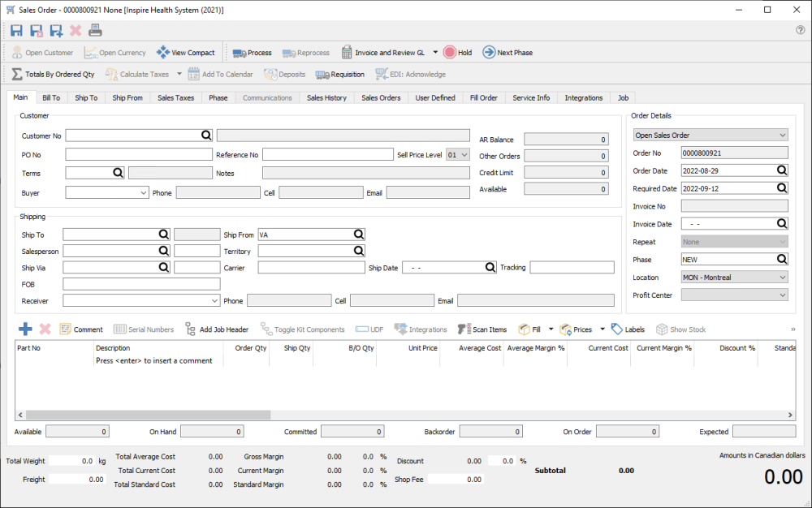Open Scan Items tool
This screenshot has width=812, height=508.
[482, 329]
